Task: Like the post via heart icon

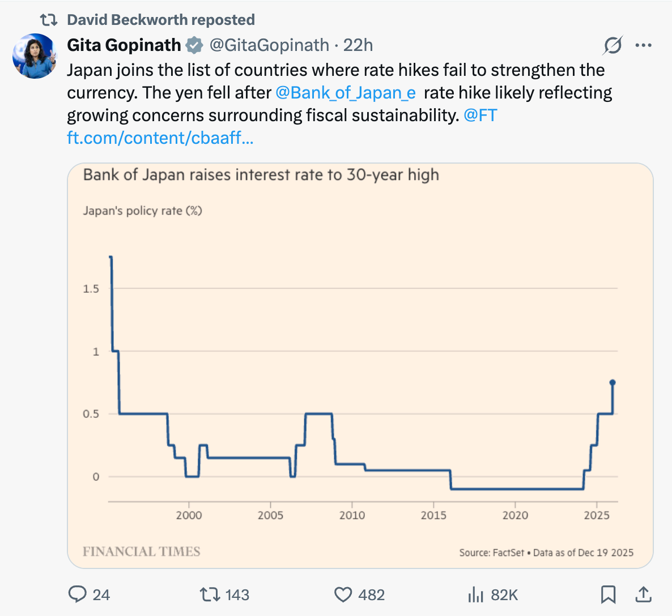Action: click(x=343, y=594)
